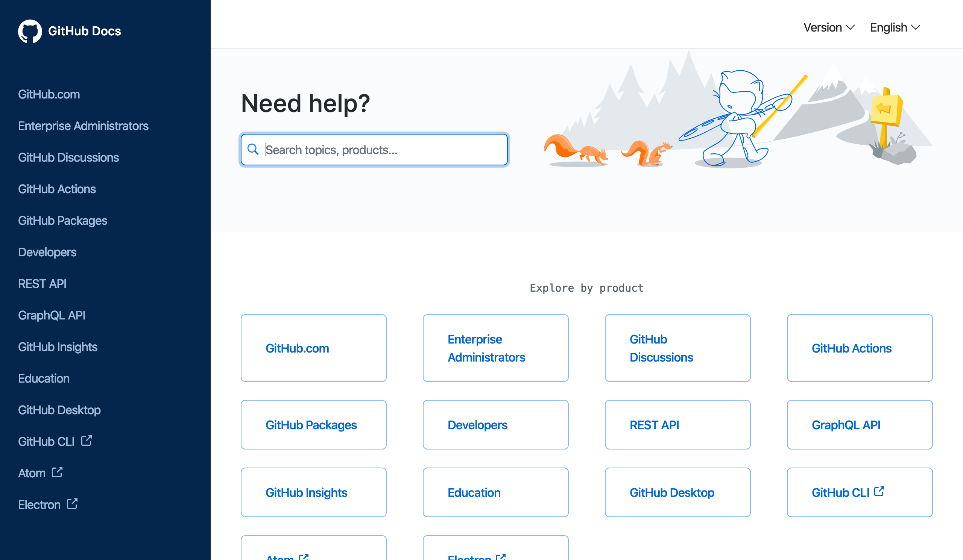Select GitHub.com in the sidebar
Viewport: 963px width, 560px height.
pos(49,94)
